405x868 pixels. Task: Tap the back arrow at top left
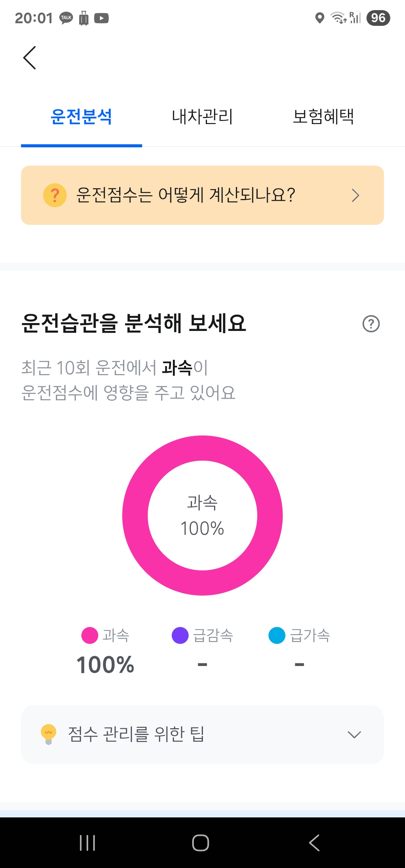tap(30, 58)
